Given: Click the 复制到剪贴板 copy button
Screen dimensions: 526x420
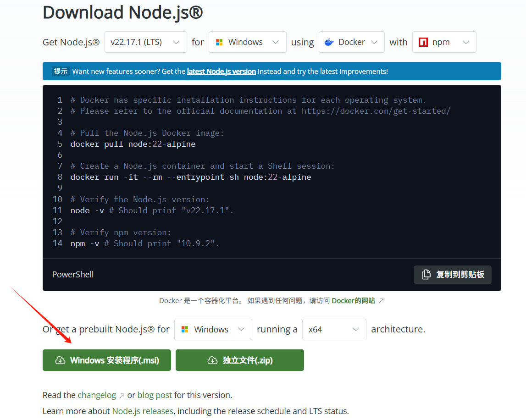Looking at the screenshot, I should (453, 275).
